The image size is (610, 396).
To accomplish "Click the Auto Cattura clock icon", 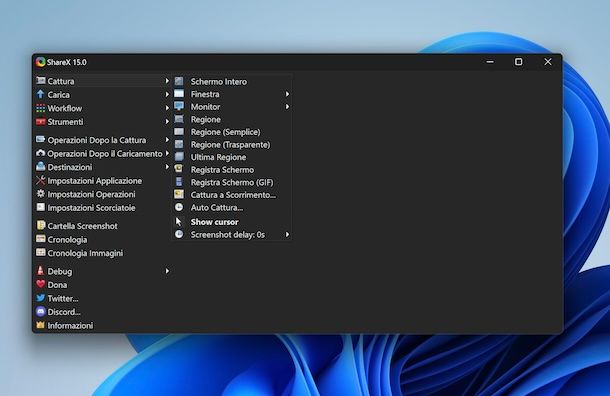I will pos(179,207).
